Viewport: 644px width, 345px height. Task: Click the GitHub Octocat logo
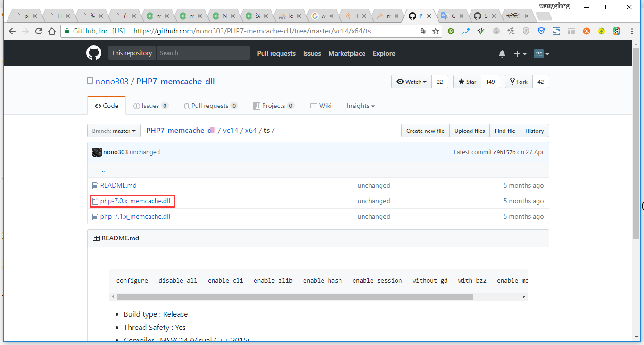click(x=94, y=53)
